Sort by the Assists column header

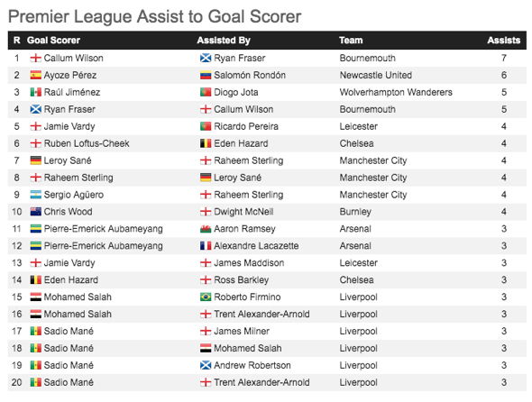pos(504,41)
